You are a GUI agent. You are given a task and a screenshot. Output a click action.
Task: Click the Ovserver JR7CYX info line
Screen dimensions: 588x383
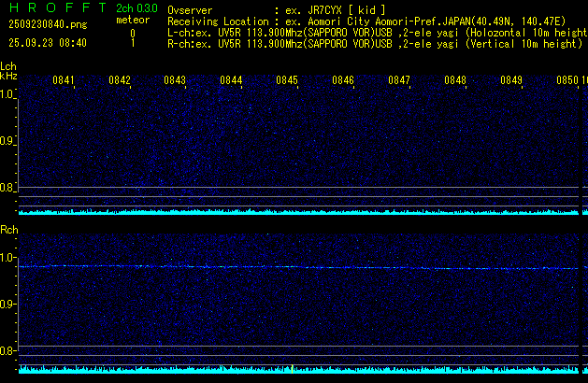277,9
